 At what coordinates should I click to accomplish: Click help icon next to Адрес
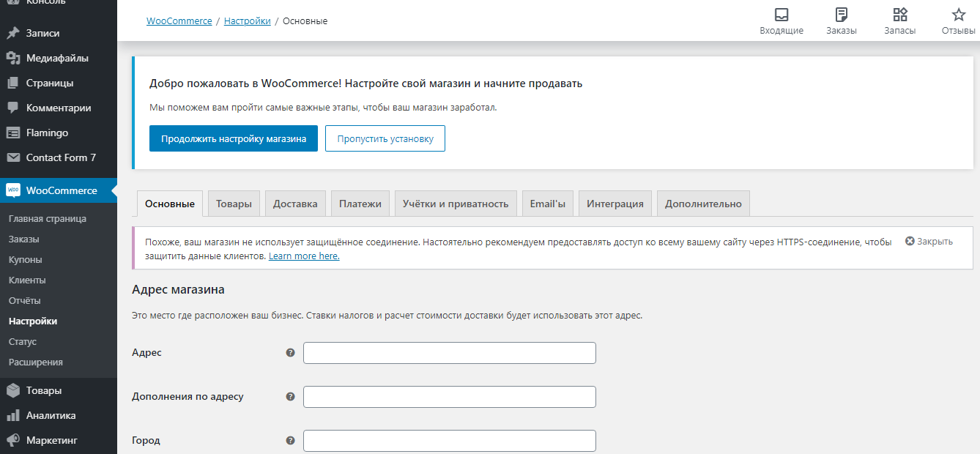click(x=290, y=353)
